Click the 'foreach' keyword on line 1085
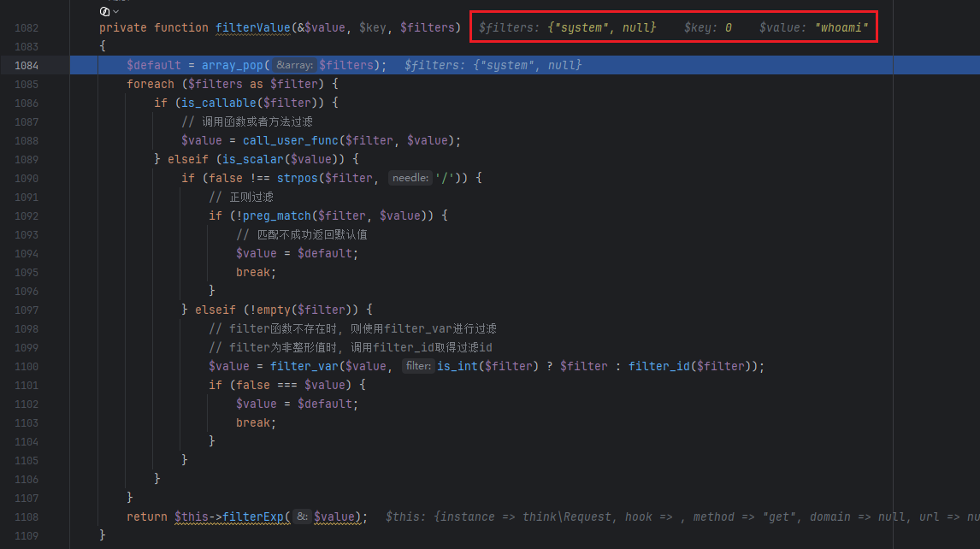This screenshot has width=980, height=549. coord(150,85)
